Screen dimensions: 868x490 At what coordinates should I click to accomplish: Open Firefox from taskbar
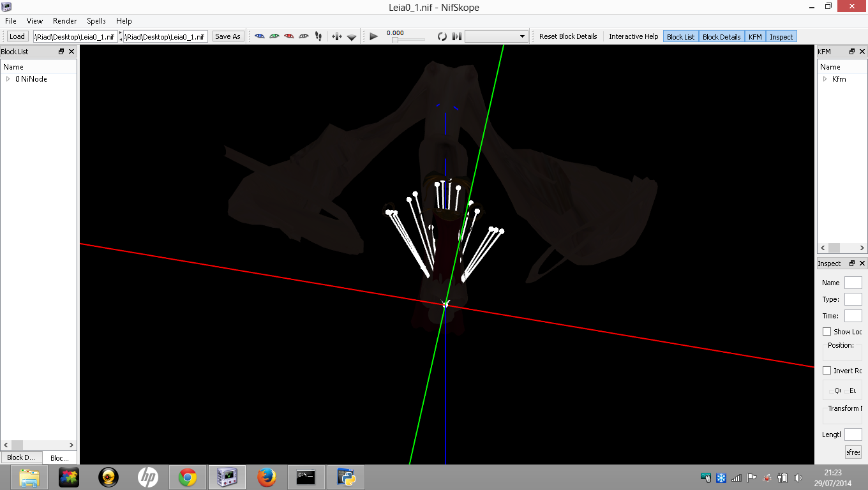267,477
